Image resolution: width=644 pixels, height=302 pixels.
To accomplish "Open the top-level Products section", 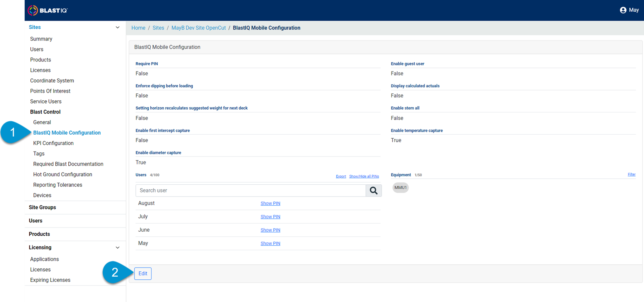I will coord(39,234).
